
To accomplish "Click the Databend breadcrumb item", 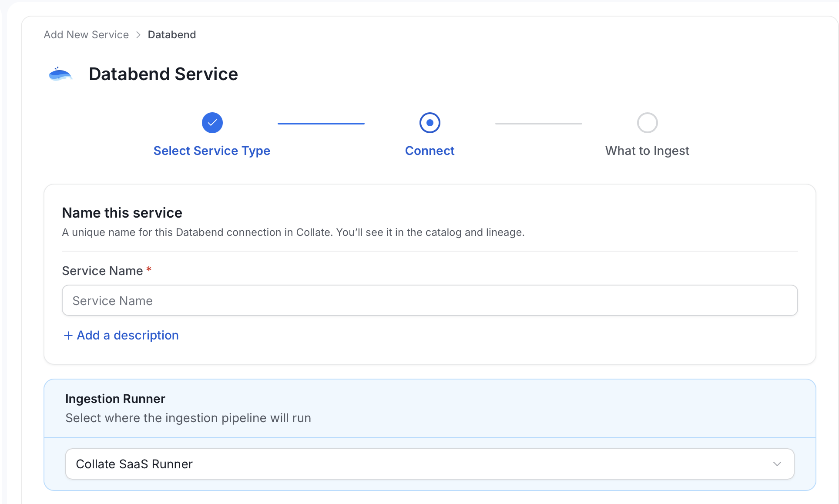I will pyautogui.click(x=172, y=35).
